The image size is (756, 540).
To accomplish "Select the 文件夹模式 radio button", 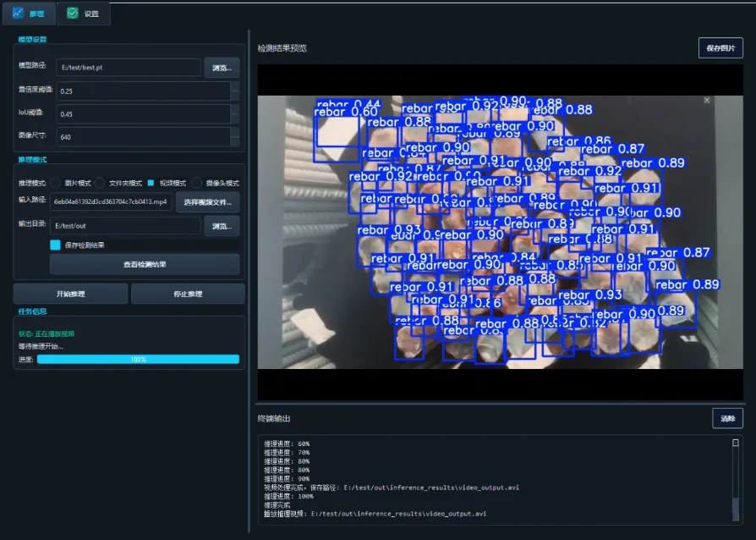I will (99, 180).
